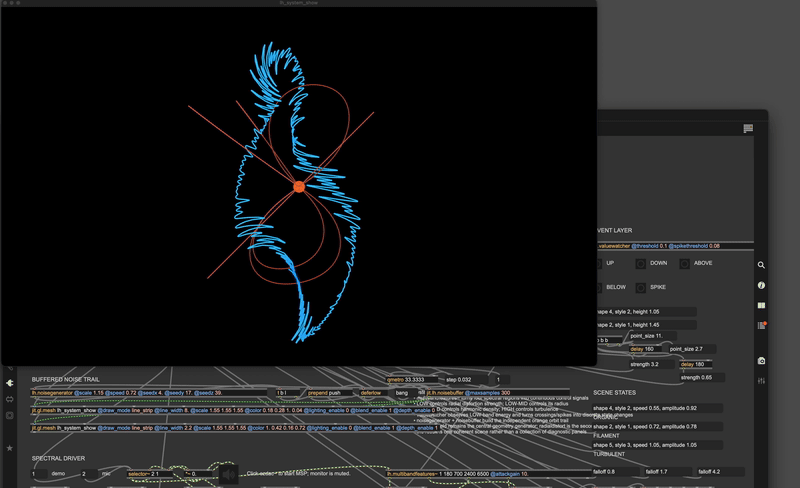Open the reference book icon in sidebar
The height and width of the screenshot is (488, 800).
tap(761, 305)
